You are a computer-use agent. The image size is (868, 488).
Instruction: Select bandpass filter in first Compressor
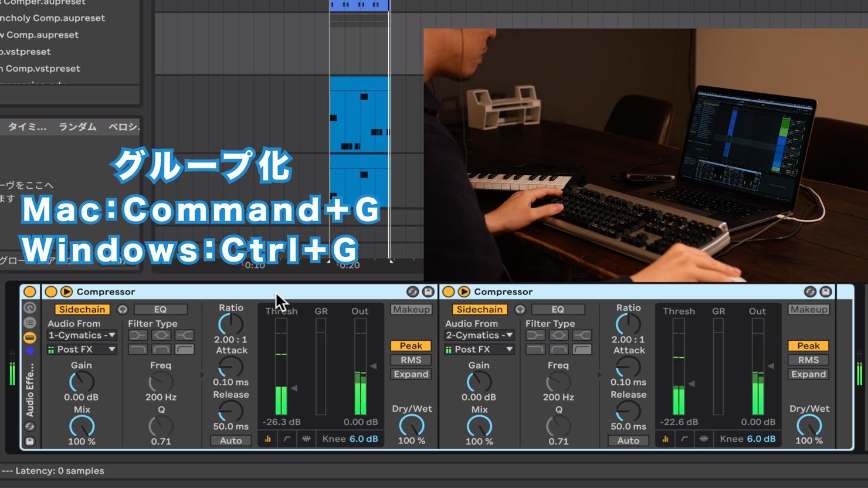coord(161,349)
